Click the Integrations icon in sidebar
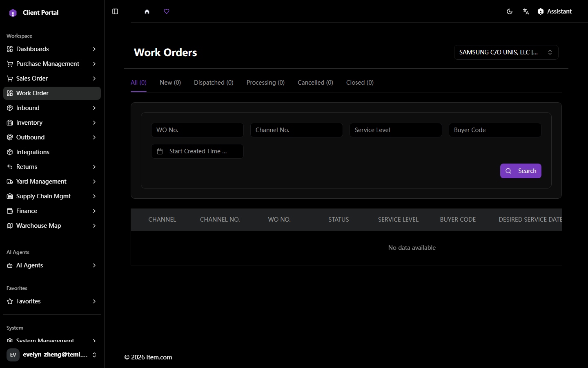 coord(10,152)
